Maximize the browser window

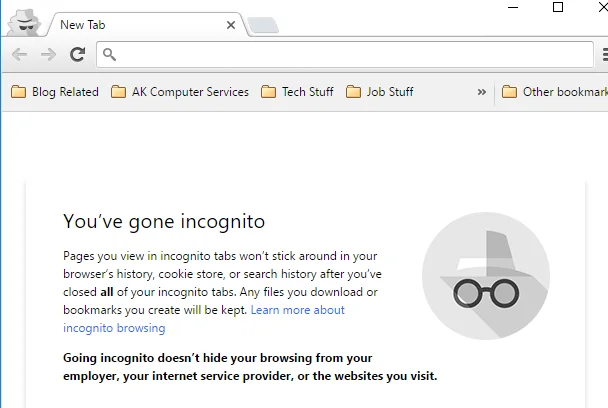coord(558,7)
